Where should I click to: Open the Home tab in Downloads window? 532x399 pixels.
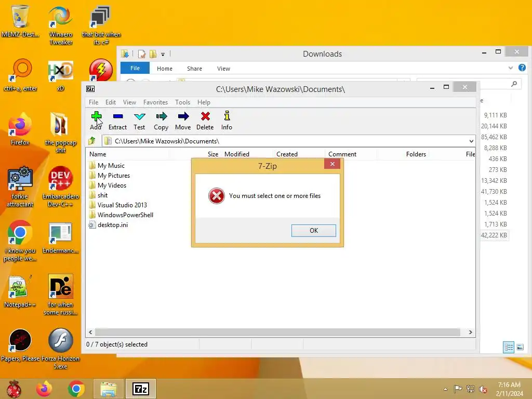pyautogui.click(x=165, y=69)
